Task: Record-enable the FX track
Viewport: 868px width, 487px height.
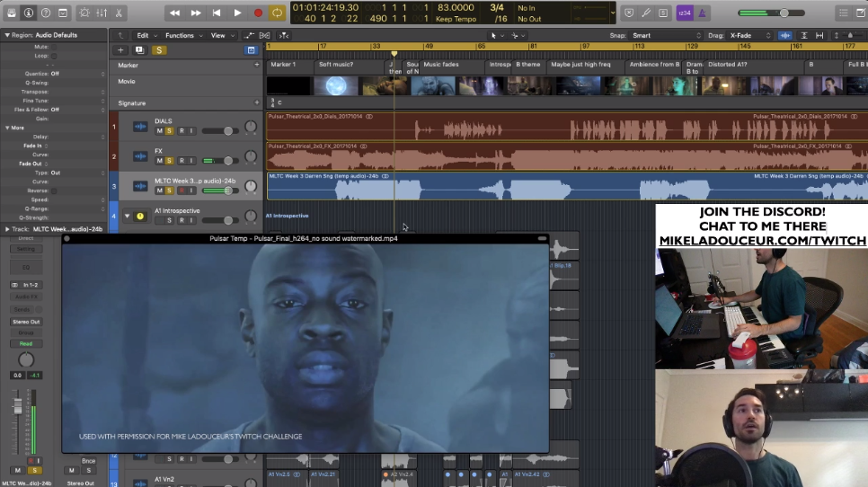Action: coord(182,161)
